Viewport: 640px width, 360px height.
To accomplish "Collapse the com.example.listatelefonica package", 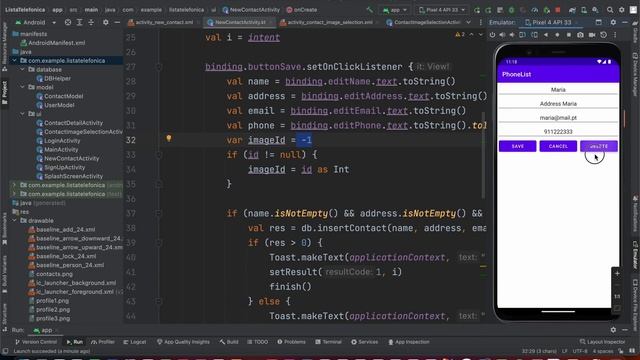I will tap(15, 60).
